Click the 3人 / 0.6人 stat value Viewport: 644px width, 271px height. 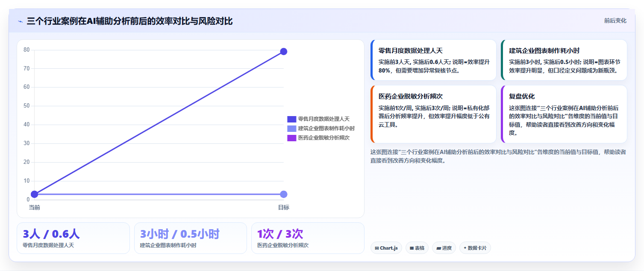point(51,234)
